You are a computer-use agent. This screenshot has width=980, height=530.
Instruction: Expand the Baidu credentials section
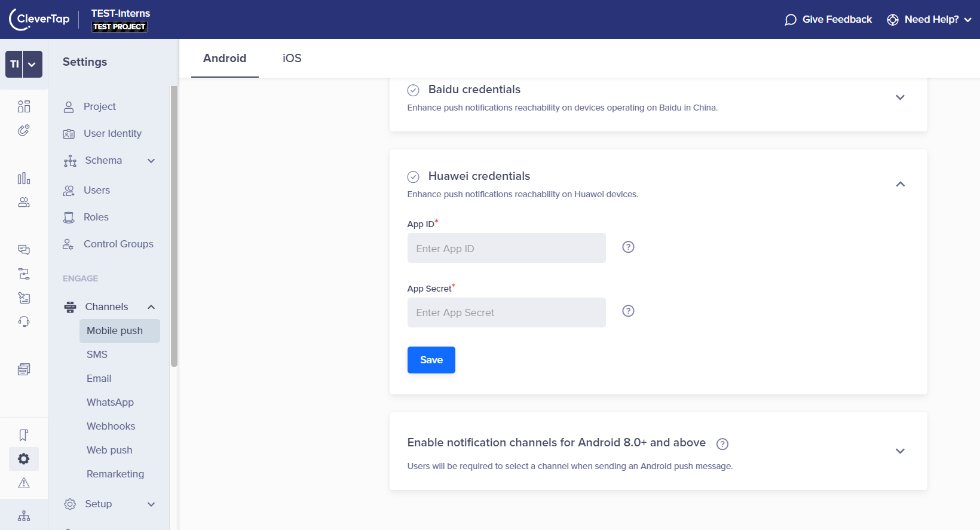point(900,97)
